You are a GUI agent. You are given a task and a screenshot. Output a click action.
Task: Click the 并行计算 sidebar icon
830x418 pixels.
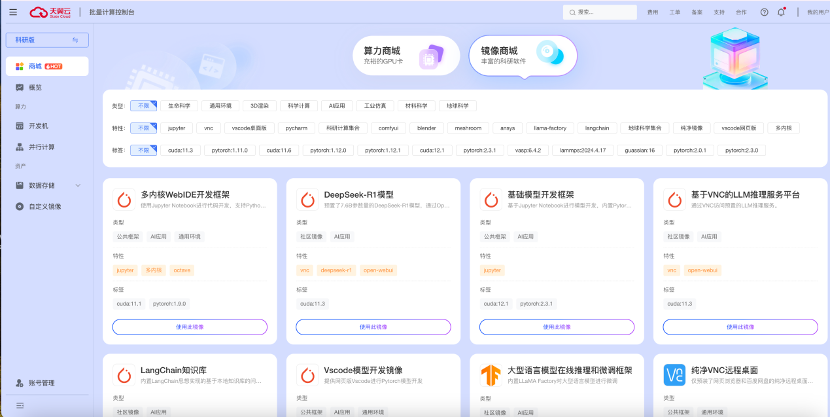pos(20,147)
